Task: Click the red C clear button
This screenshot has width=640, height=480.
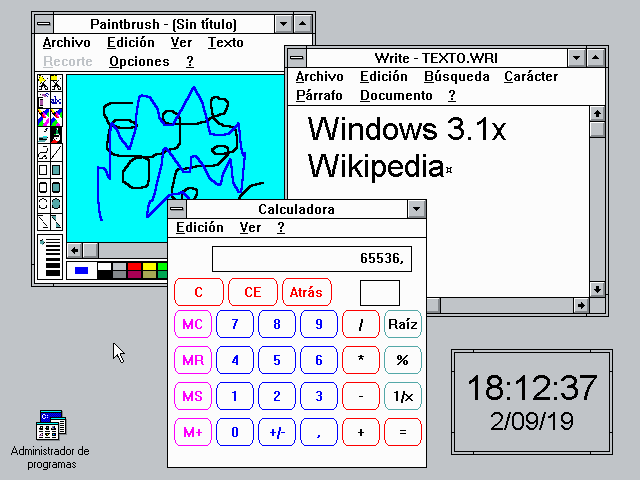Action: tap(199, 292)
